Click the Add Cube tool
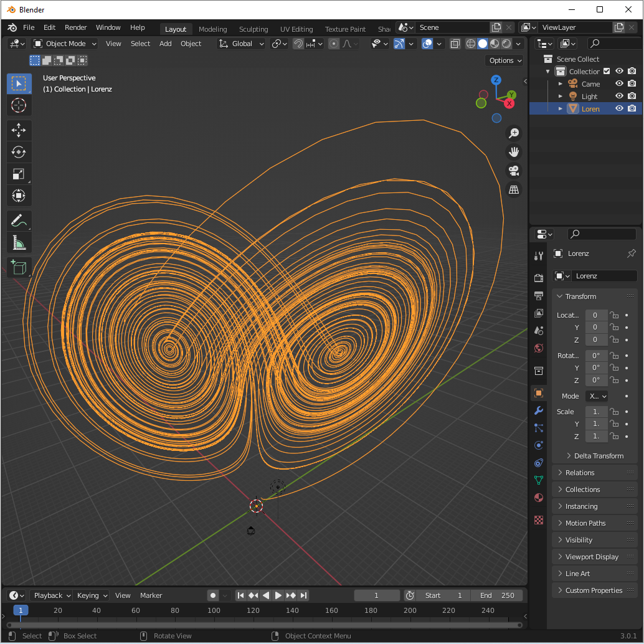Screen dimensions: 644x644 click(x=19, y=268)
